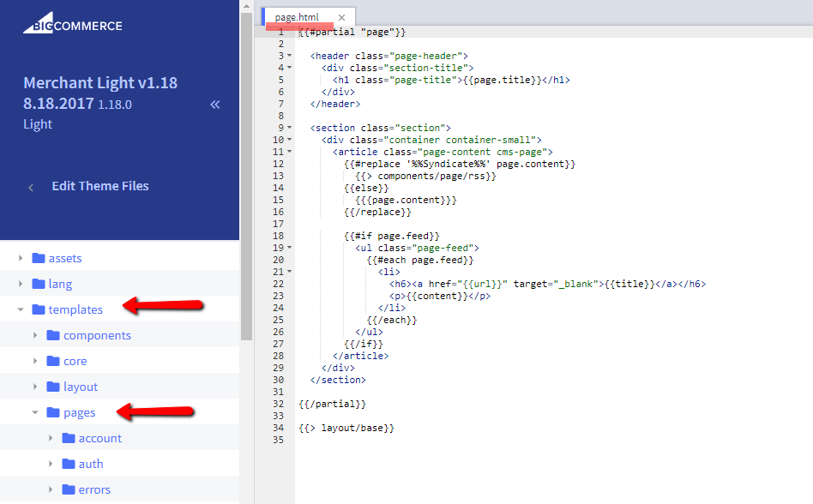This screenshot has height=504, width=813.
Task: Expand the auth folder arrow
Action: click(51, 464)
